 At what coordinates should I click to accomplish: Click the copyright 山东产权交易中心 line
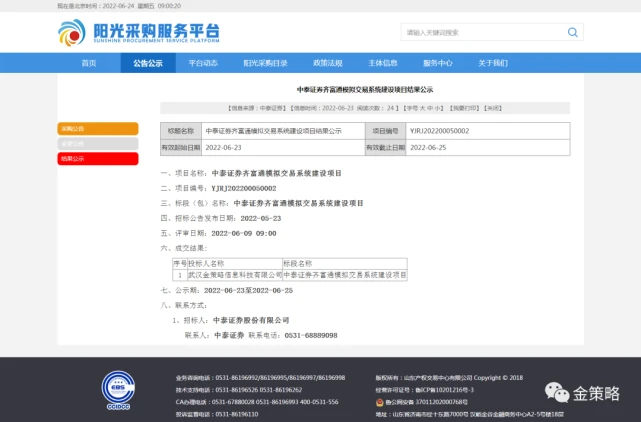coord(449,377)
